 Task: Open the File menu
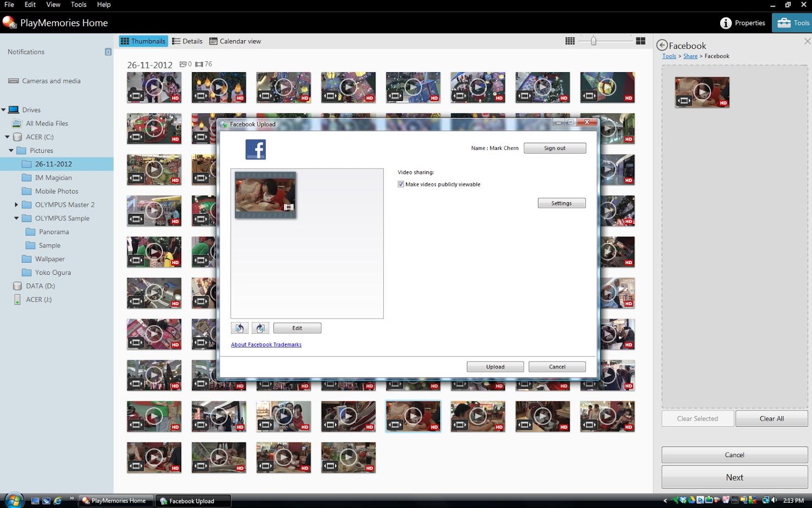(9, 5)
